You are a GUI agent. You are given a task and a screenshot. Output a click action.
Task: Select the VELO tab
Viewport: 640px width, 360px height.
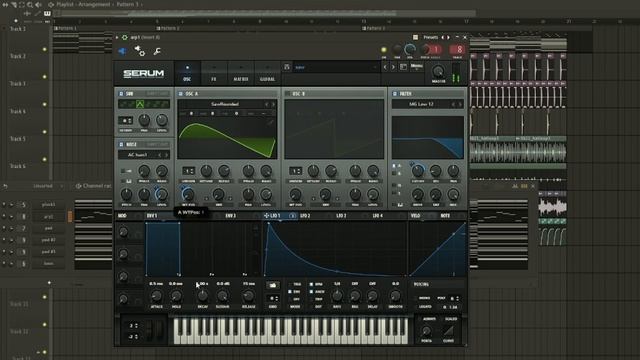coord(416,216)
